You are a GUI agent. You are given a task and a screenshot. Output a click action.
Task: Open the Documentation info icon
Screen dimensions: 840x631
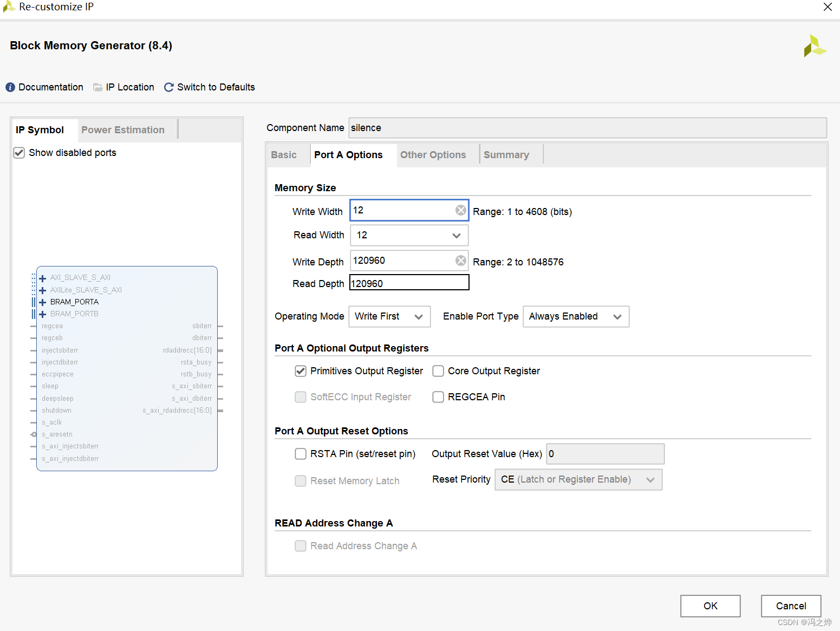pos(10,87)
